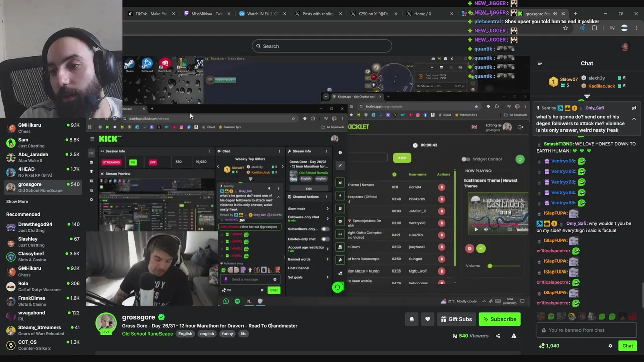This screenshot has width=644, height=362.
Task: Click the Kick search field
Action: pos(322,46)
